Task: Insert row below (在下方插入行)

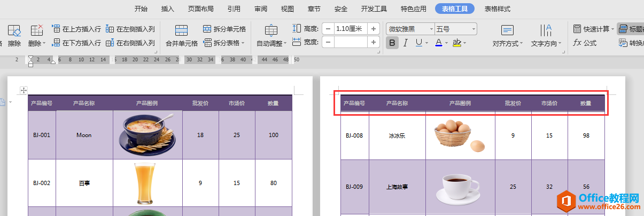Action: 76,43
